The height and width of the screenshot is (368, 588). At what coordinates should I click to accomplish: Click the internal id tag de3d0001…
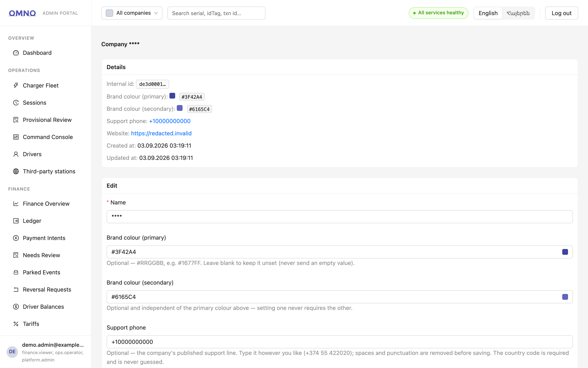(152, 84)
